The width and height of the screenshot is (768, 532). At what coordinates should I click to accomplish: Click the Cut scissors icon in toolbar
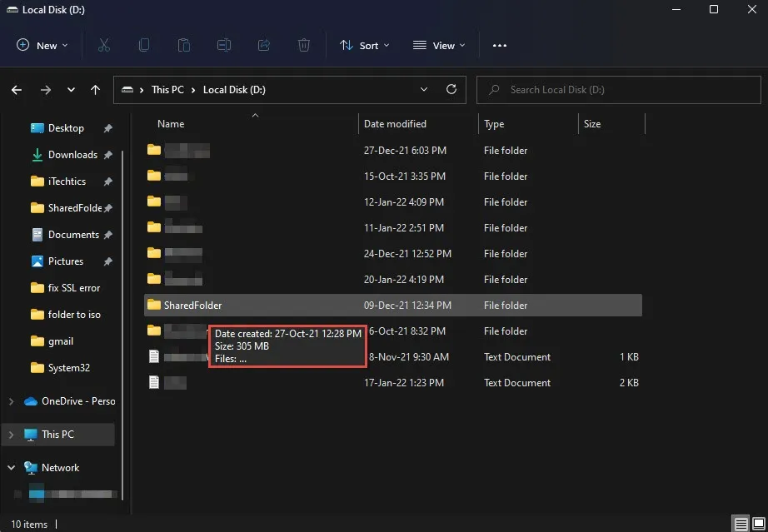pyautogui.click(x=104, y=45)
